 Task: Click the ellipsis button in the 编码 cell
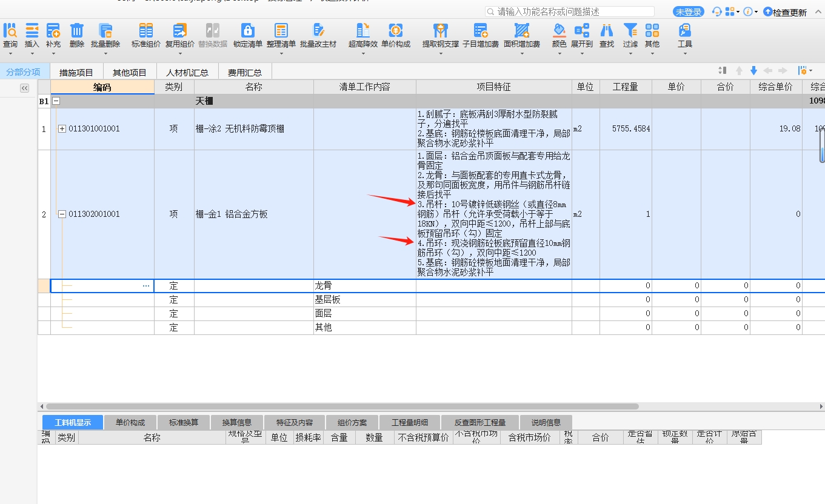click(145, 285)
